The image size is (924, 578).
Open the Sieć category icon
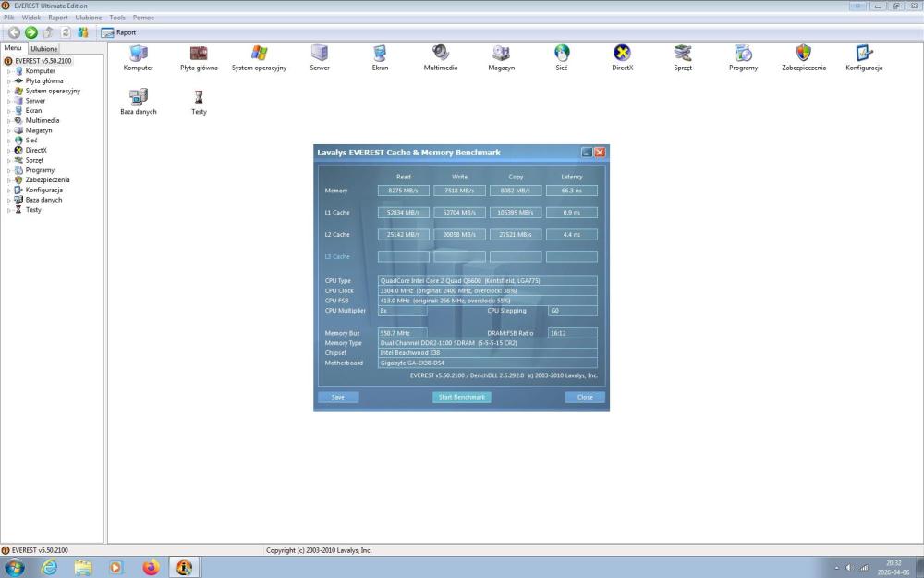[x=561, y=54]
